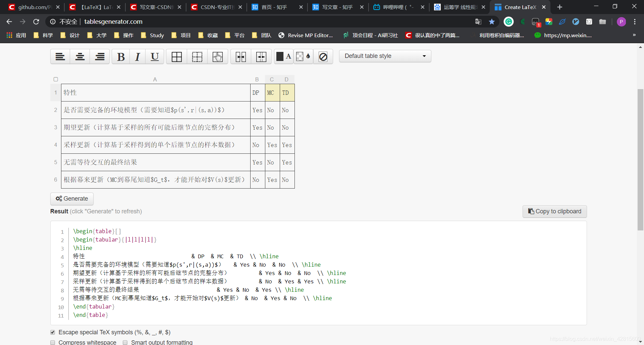644x345 pixels.
Task: Center-align the cell text
Action: pyautogui.click(x=80, y=56)
